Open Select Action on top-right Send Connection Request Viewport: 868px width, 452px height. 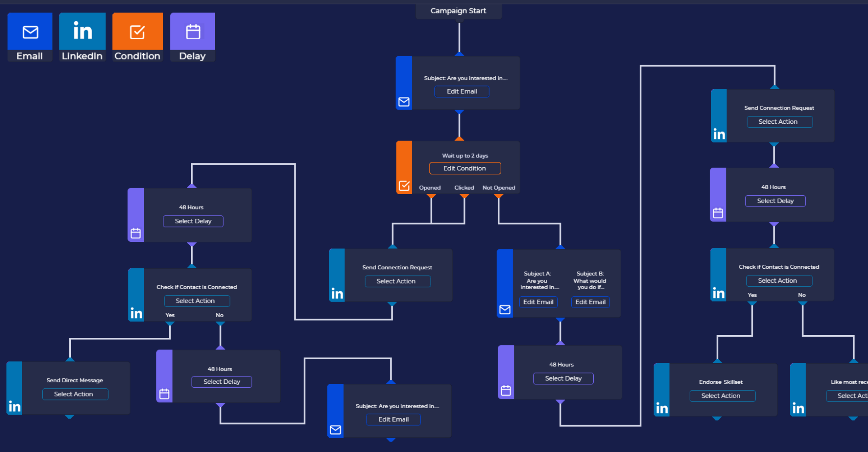coord(779,122)
